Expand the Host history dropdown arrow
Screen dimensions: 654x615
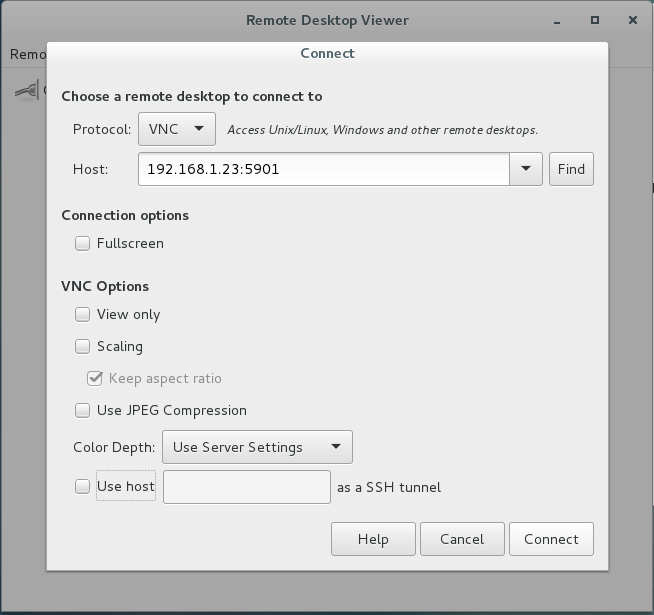[x=526, y=169]
